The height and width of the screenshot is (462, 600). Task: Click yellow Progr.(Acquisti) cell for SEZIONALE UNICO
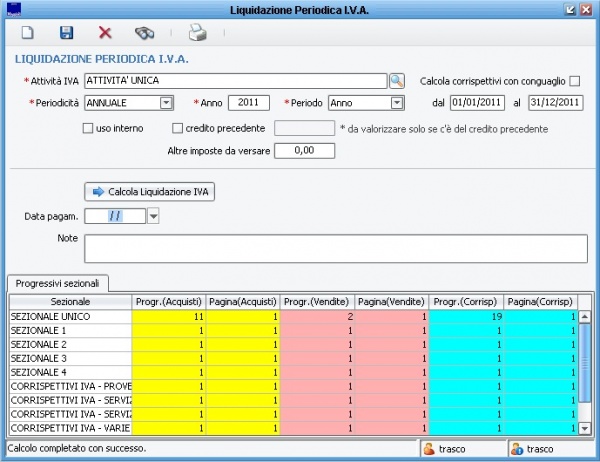pos(169,316)
